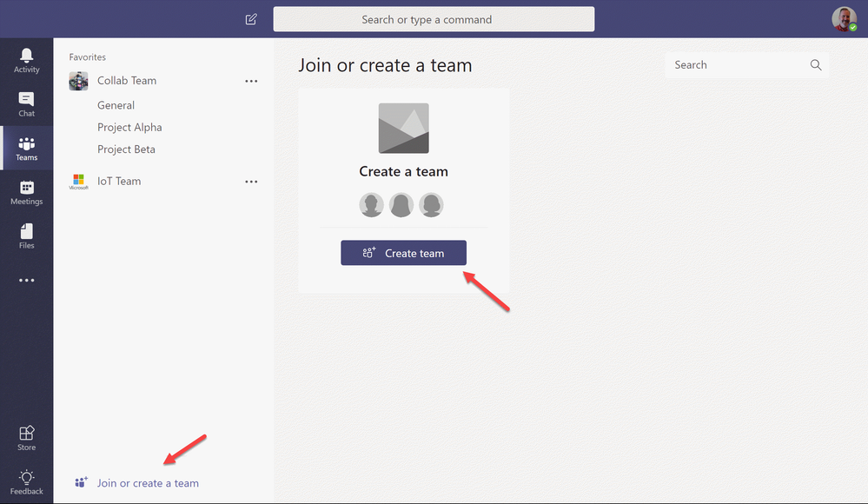Click Join or create a team link
This screenshot has width=868, height=504.
148,483
